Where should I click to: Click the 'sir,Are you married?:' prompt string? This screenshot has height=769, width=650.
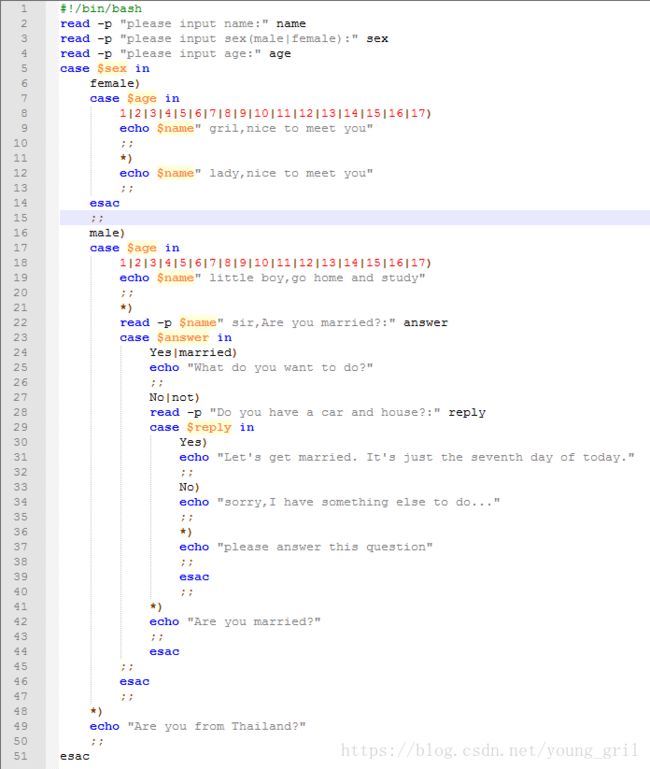307,323
